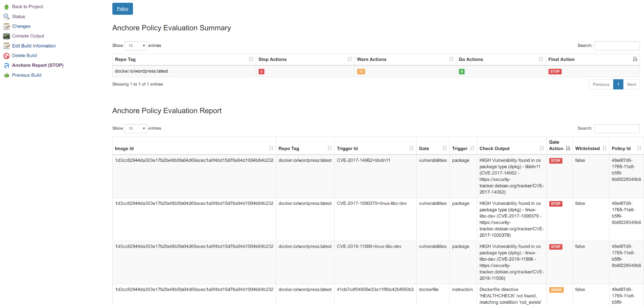Click the Previous Build arrow icon
The width and height of the screenshot is (644, 306).
pyautogui.click(x=6, y=75)
